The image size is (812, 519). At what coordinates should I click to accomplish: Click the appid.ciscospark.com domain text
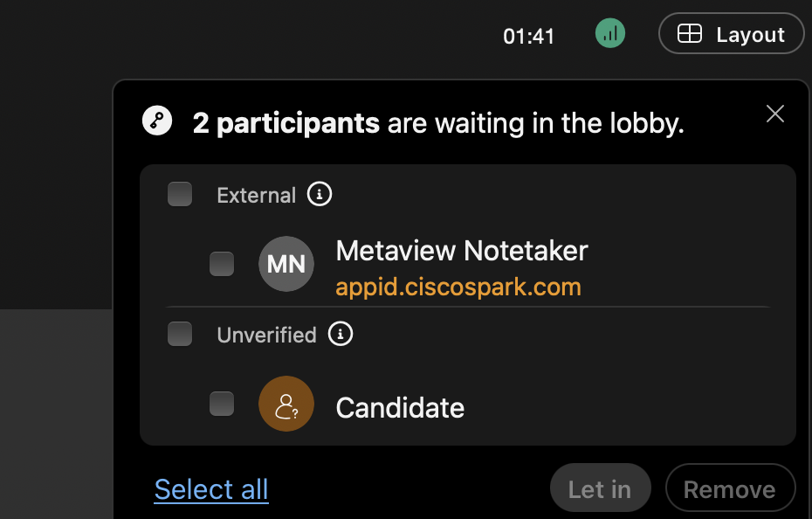point(458,287)
